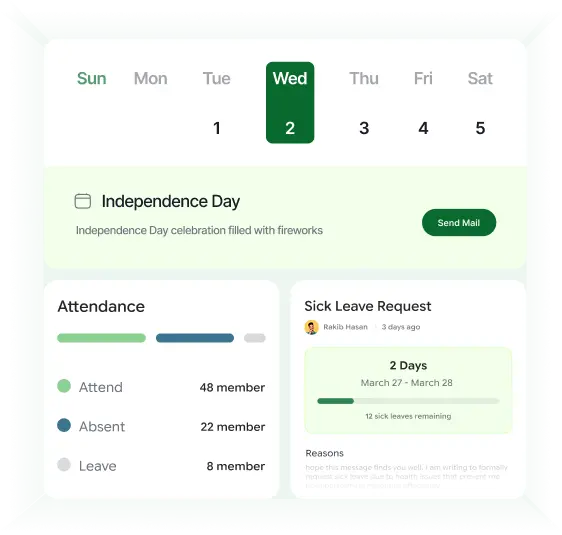Click the blue Absent legend dot
Viewport: 562px width, 535px height.
click(64, 425)
